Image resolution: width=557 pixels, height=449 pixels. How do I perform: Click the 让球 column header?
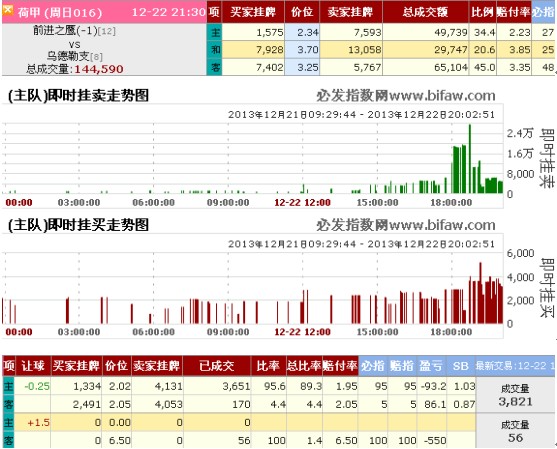pos(33,366)
